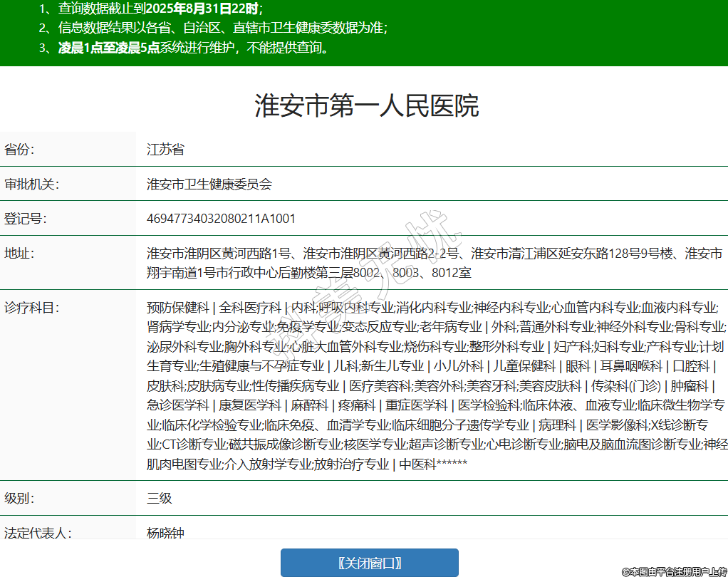The image size is (728, 577).
Task: Select the 诊疗科目 field label
Action: 32,308
